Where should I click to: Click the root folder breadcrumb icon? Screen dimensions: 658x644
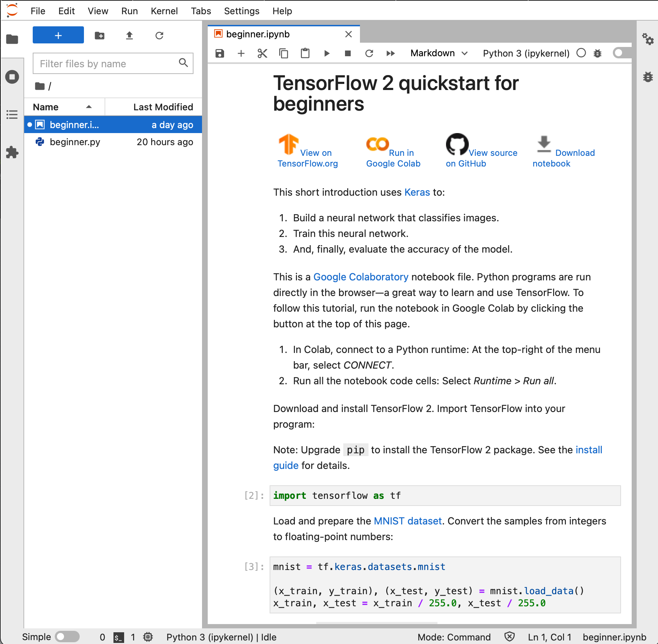39,86
